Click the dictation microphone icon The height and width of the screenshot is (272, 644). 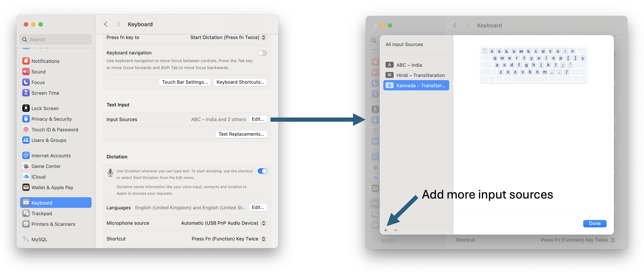click(x=110, y=173)
